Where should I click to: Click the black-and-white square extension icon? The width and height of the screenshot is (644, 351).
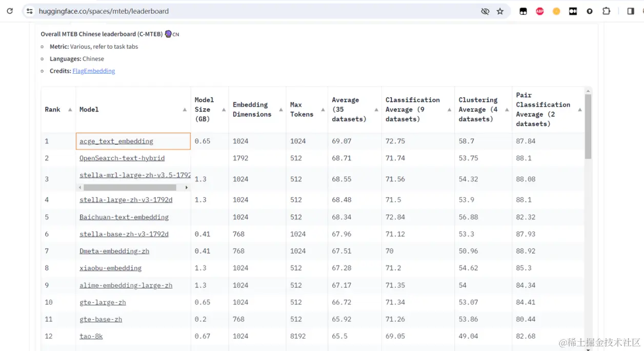[573, 11]
